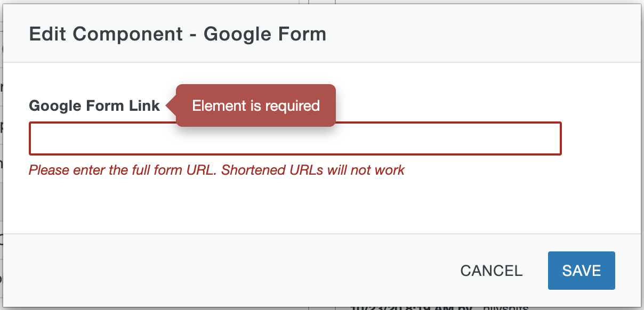Click the 'Google Form Link' field label
Screen dimensions: 644x310
click(x=94, y=105)
